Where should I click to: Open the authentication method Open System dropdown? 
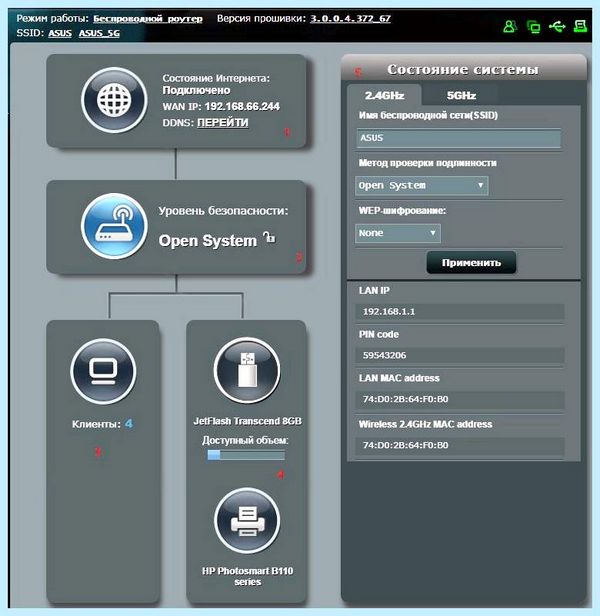point(422,185)
